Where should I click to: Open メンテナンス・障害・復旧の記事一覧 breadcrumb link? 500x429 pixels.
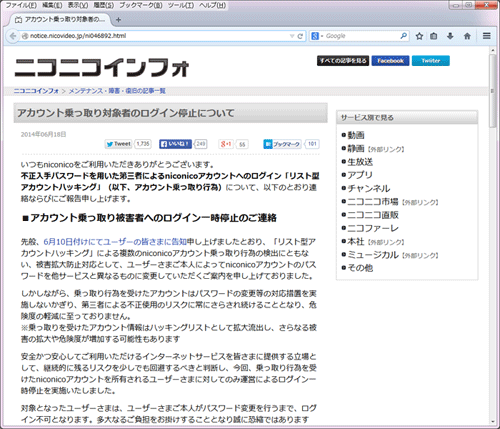point(117,91)
